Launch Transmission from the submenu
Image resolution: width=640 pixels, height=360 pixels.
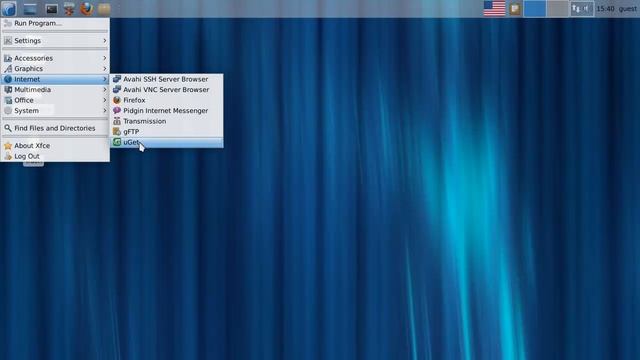[167, 121]
